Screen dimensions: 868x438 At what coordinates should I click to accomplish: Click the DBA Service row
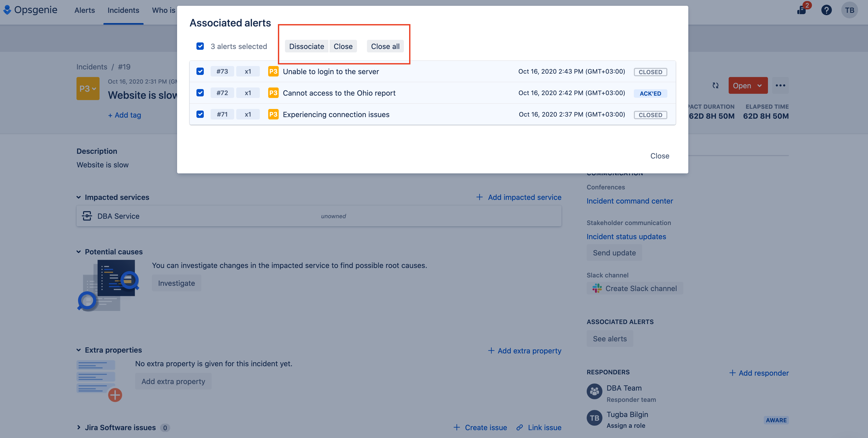(x=319, y=216)
